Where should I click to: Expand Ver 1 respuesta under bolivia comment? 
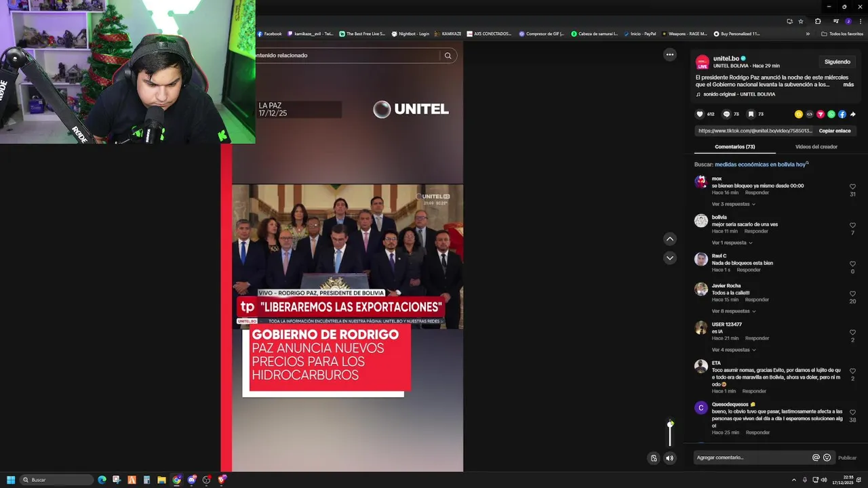731,243
